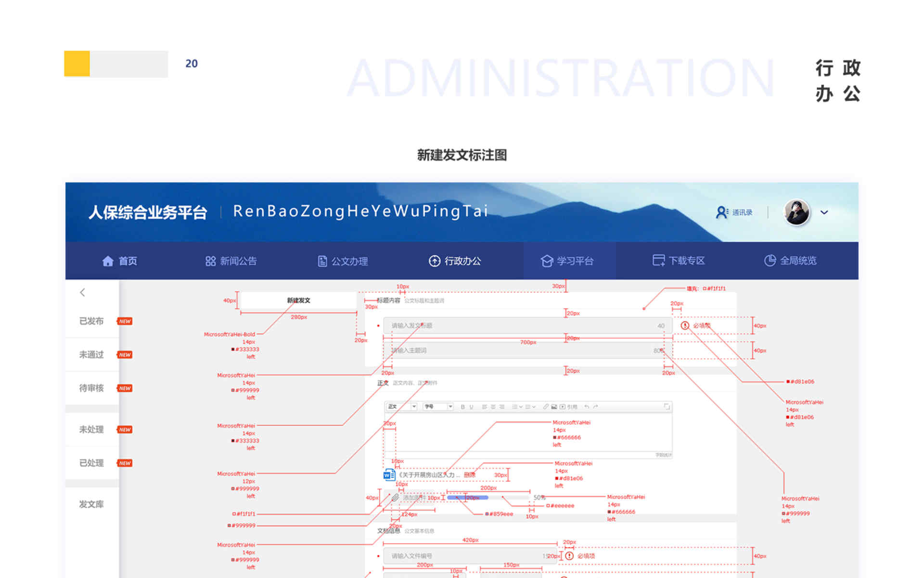This screenshot has width=924, height=578.
Task: Toggle bold in editor toolbar
Action: [x=462, y=407]
